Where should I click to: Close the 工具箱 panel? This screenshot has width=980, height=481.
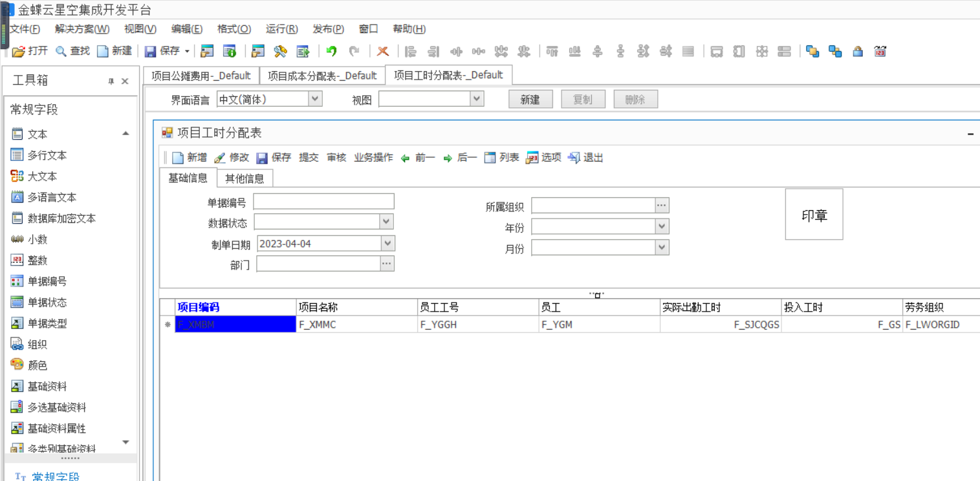click(125, 81)
